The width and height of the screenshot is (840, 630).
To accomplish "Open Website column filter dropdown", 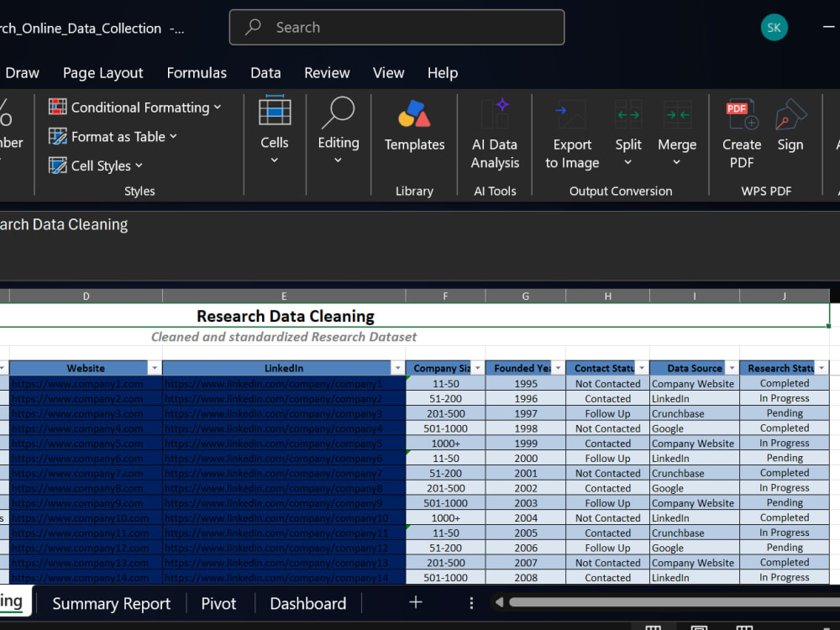I will click(155, 368).
